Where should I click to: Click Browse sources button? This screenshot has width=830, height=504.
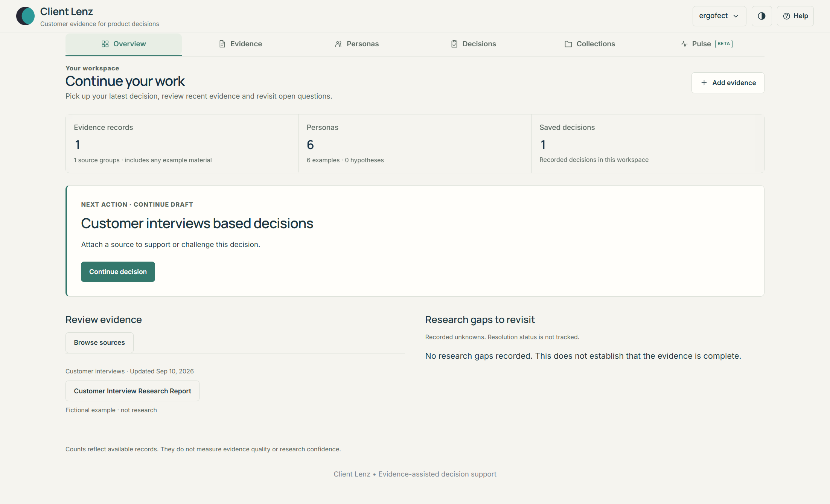[99, 343]
